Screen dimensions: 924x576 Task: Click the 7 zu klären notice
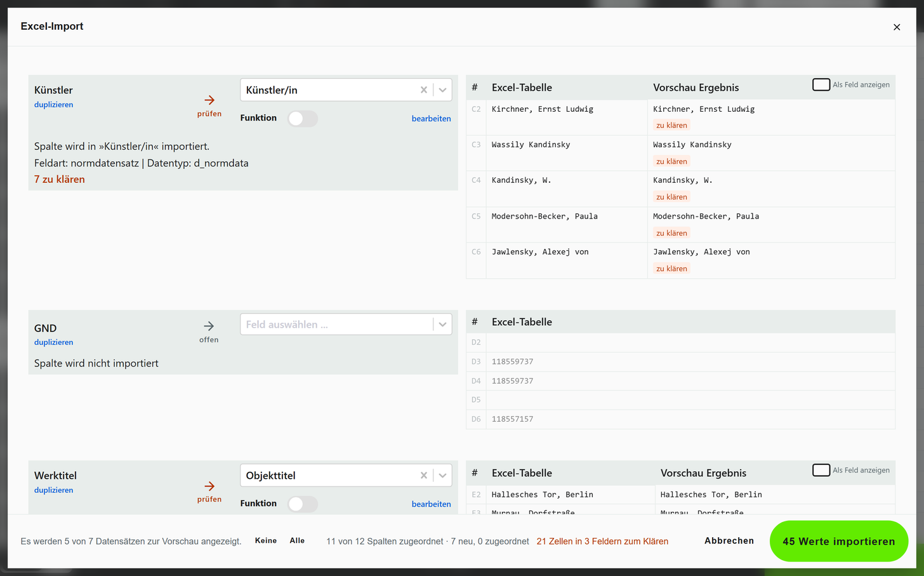(60, 180)
